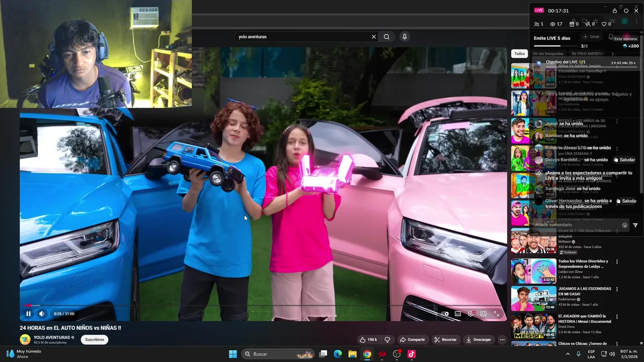Open the 'Muy húmedo' weather widget

point(24,354)
